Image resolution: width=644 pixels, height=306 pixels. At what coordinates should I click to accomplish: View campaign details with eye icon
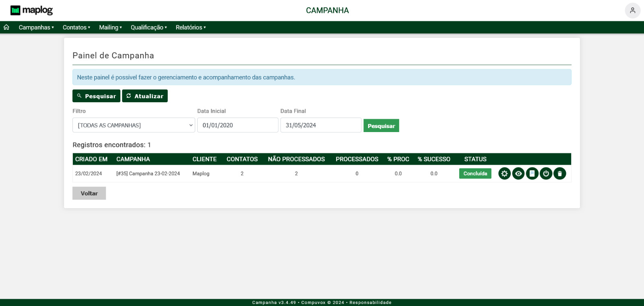tap(518, 174)
